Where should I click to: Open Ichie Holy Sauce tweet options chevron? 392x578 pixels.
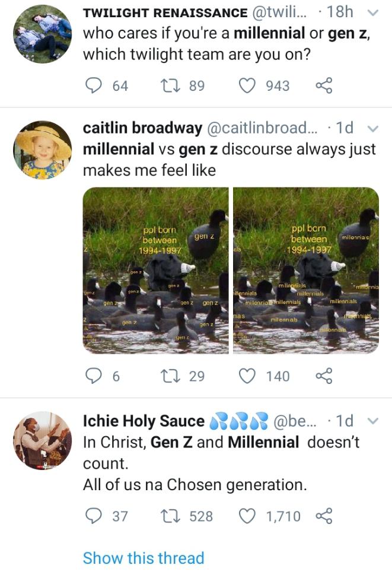coord(372,421)
